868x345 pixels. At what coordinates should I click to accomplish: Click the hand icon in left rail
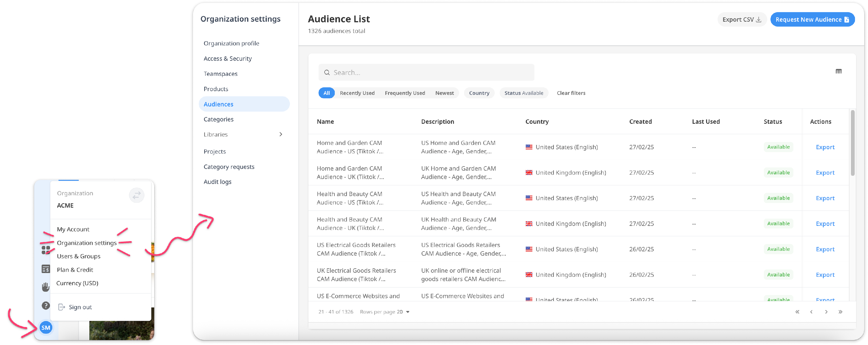tap(45, 287)
